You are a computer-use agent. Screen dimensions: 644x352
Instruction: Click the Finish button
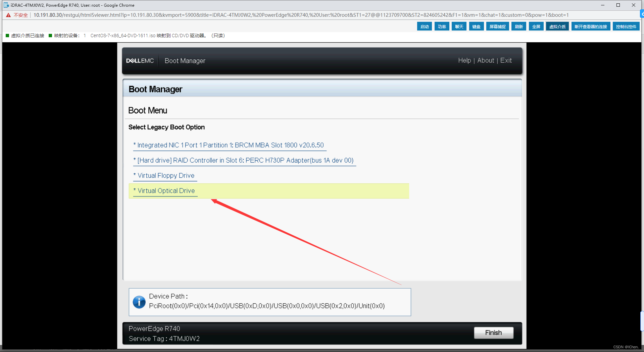coord(493,333)
